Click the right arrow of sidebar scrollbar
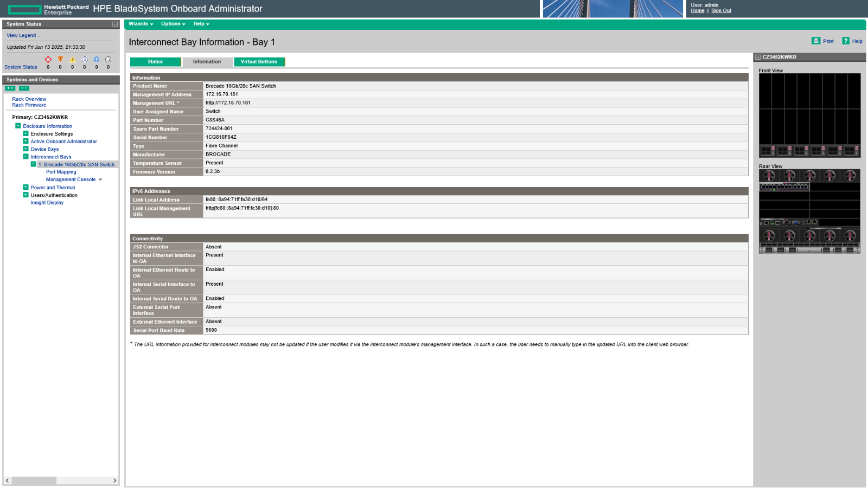The image size is (868, 488). point(114,480)
